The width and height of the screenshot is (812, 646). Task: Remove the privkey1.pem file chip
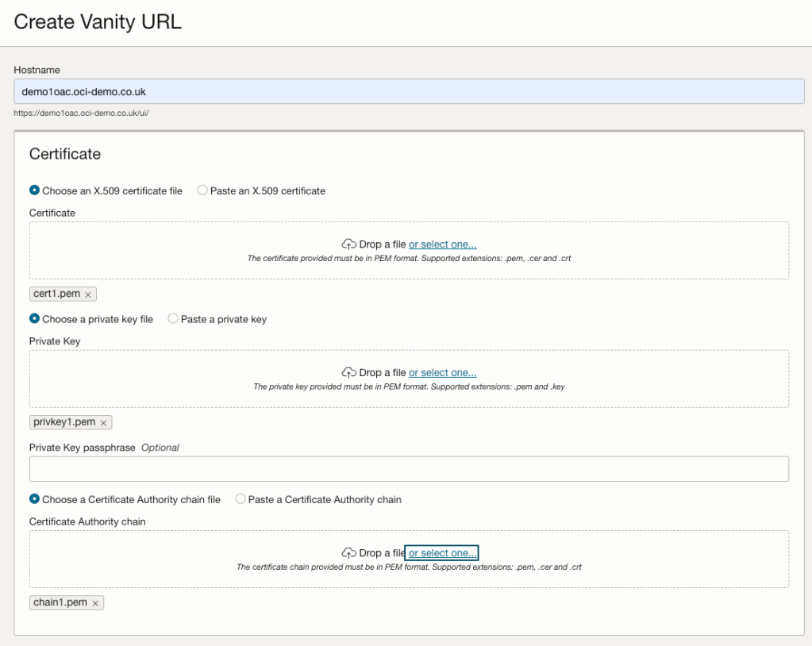(x=103, y=423)
